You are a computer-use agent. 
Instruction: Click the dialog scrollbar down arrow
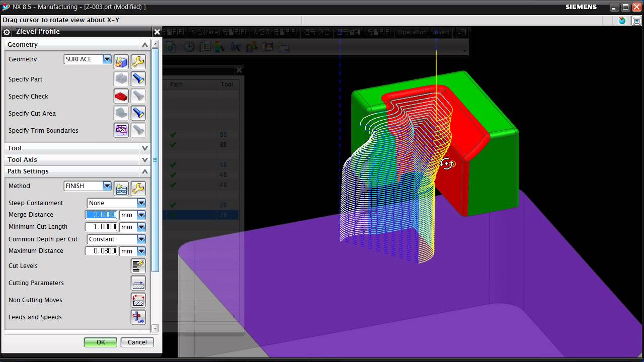pos(155,328)
